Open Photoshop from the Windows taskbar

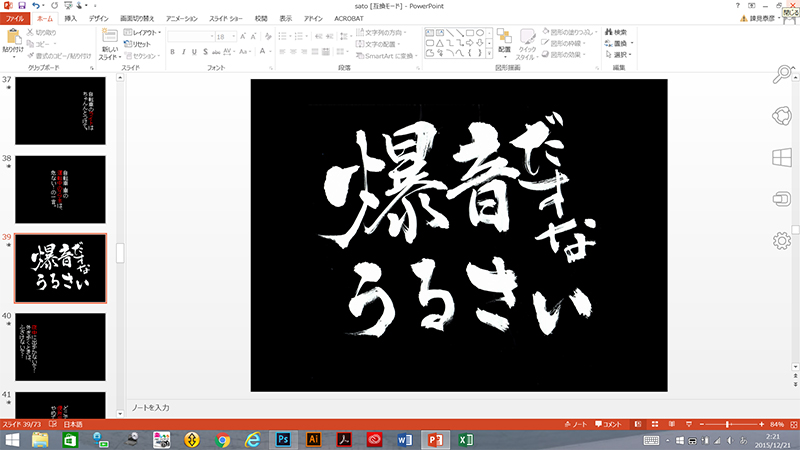point(283,440)
